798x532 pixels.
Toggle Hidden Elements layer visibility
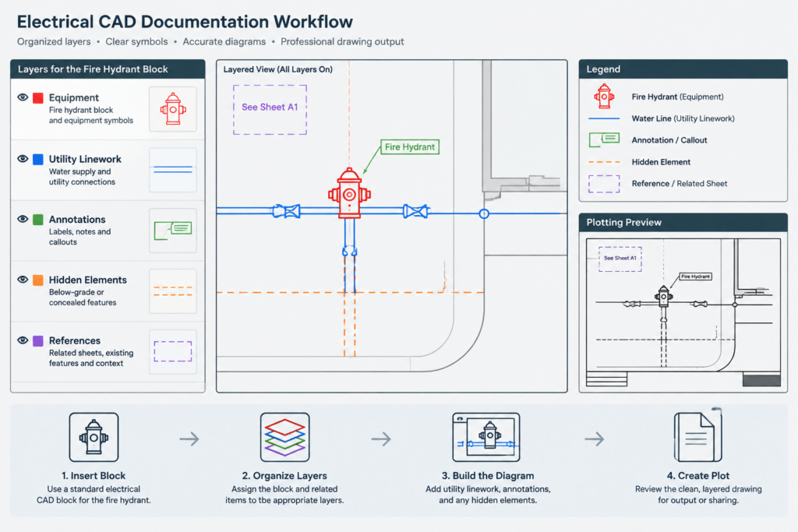point(23,279)
